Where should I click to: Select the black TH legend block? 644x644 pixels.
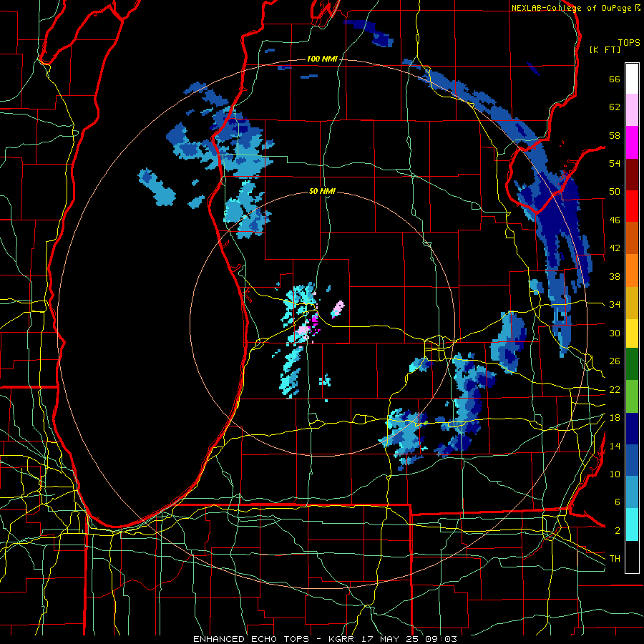(632, 557)
